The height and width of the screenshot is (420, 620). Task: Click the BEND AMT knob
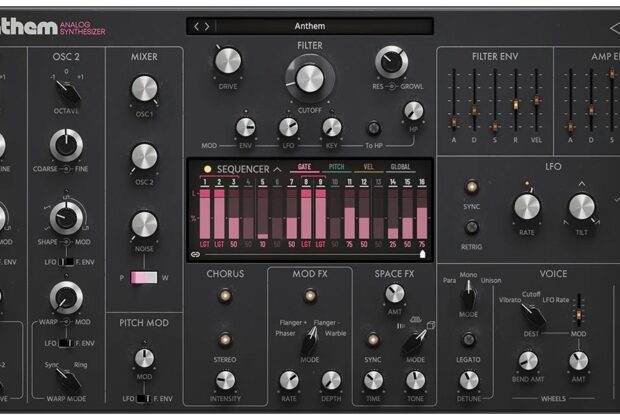click(x=528, y=361)
